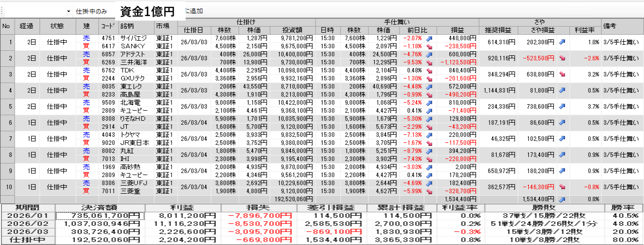This screenshot has width=644, height=245.
Task: Open the top-left combo box dropdown
Action: [68, 11]
